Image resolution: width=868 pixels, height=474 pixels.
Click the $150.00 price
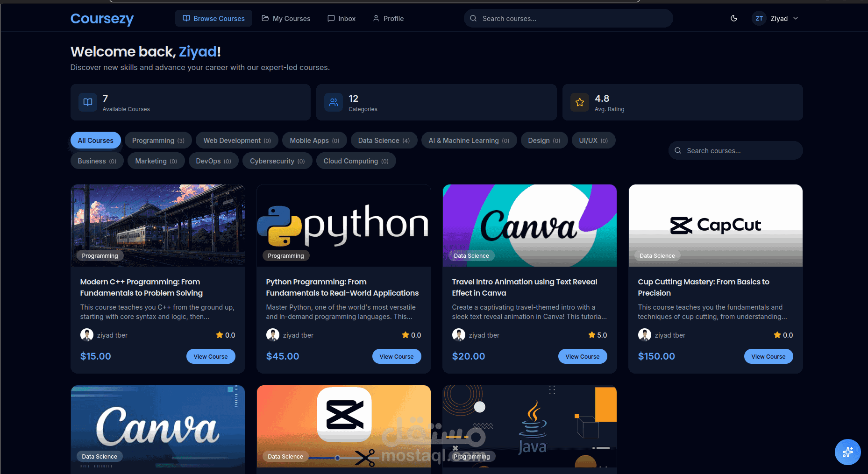coord(656,356)
